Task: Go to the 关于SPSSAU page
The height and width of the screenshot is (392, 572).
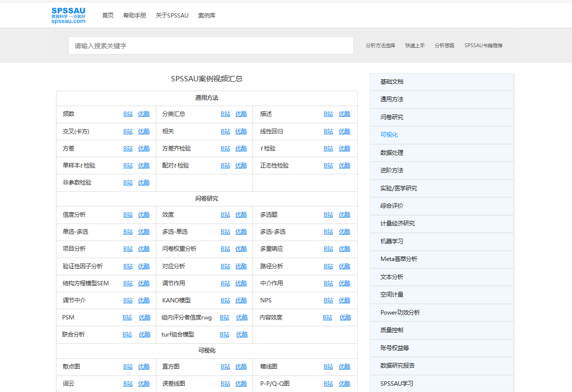Action: click(172, 16)
